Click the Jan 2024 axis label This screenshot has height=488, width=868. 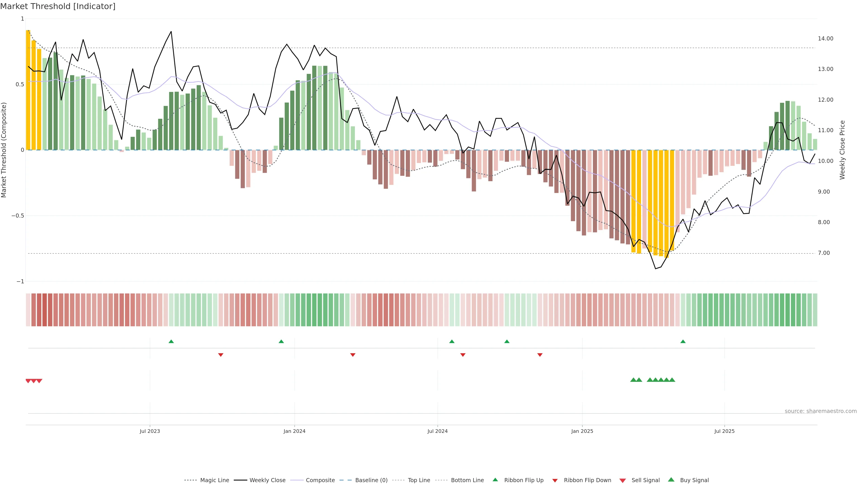(x=294, y=431)
